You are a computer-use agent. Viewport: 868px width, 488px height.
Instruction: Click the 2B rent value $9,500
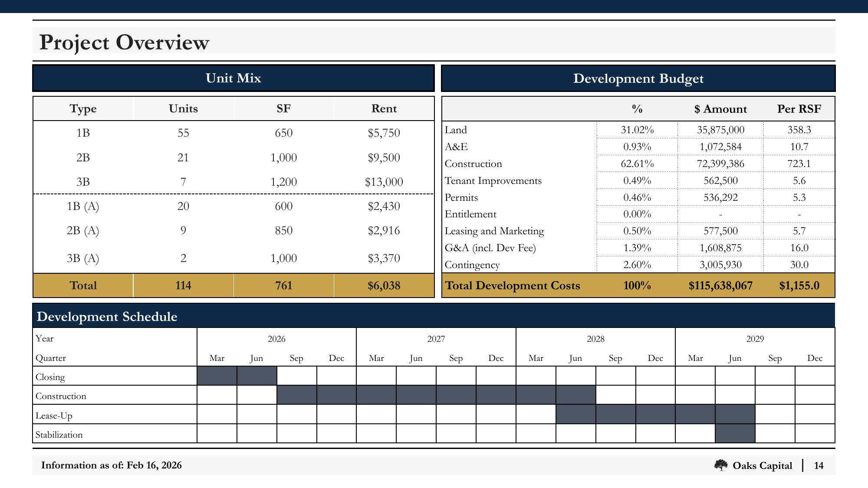384,157
